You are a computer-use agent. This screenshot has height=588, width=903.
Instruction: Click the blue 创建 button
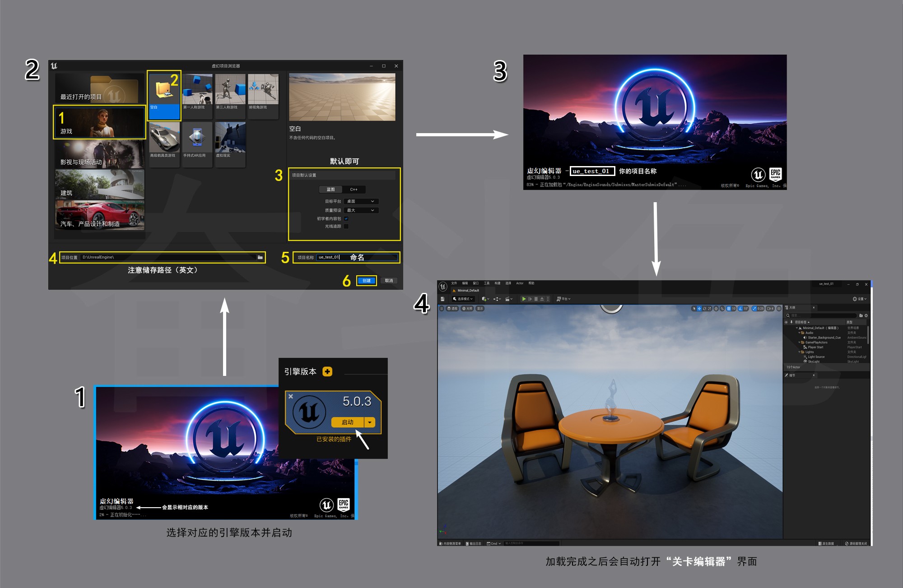pos(366,281)
